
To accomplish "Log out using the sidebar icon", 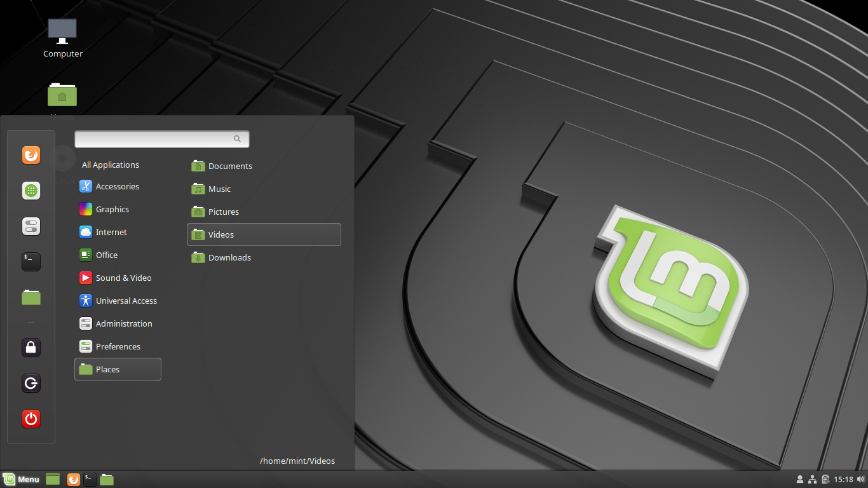I will pyautogui.click(x=31, y=383).
